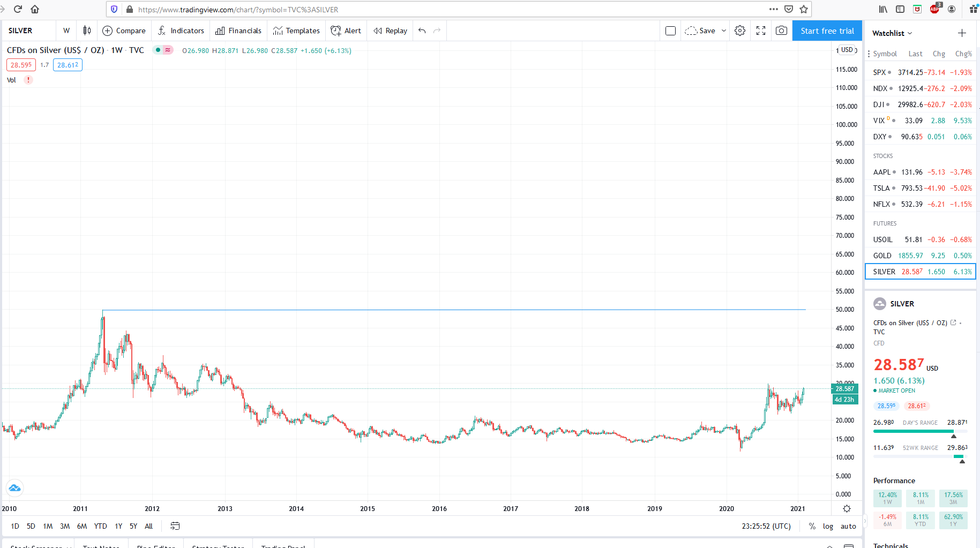Redo the chart action
The width and height of the screenshot is (980, 548).
click(437, 31)
